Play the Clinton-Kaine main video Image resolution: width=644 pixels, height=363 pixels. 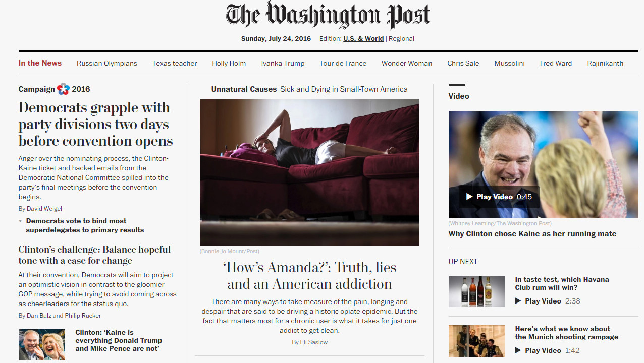tap(499, 197)
